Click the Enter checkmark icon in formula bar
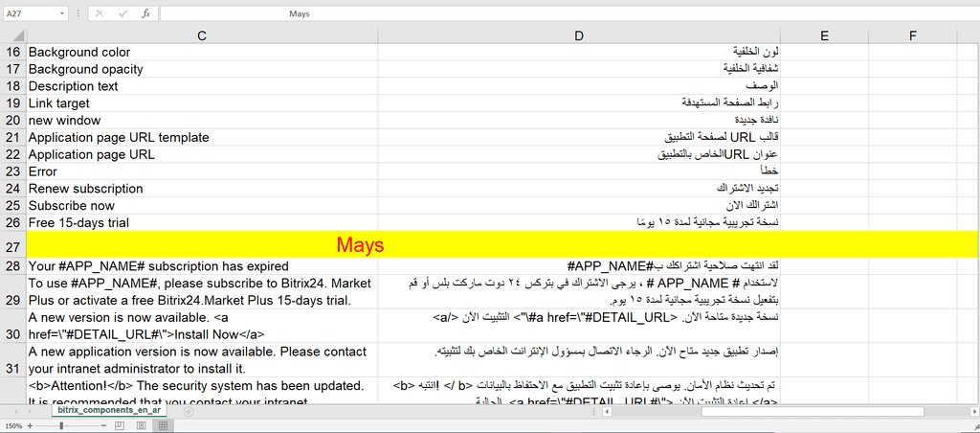The width and height of the screenshot is (980, 433). 122,13
